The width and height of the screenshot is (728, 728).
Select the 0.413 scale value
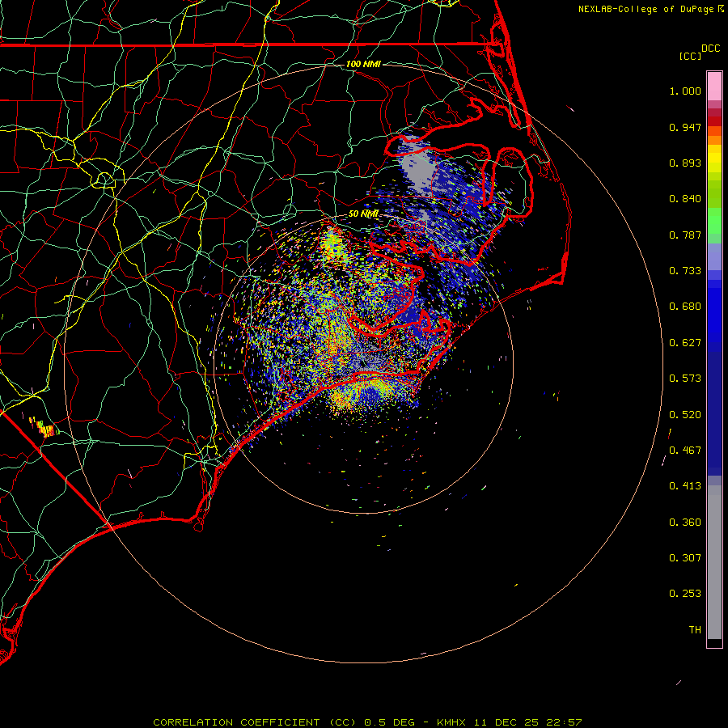(x=685, y=486)
